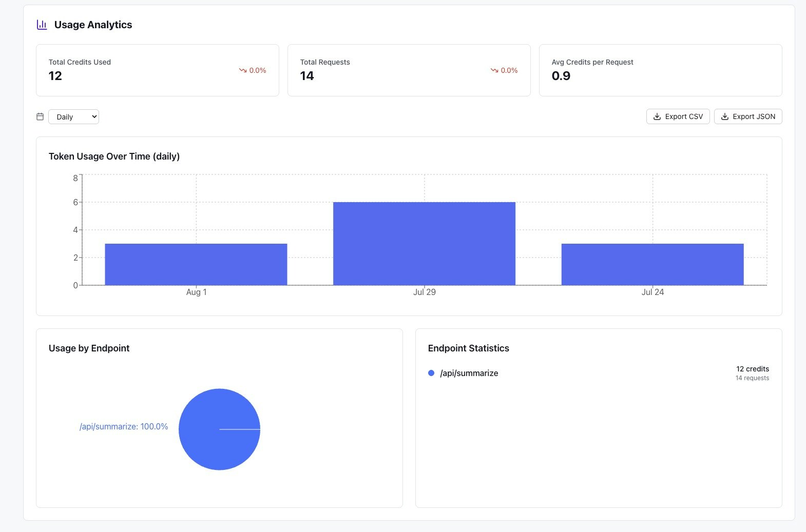
Task: Click the Jul 29 axis label
Action: point(424,292)
